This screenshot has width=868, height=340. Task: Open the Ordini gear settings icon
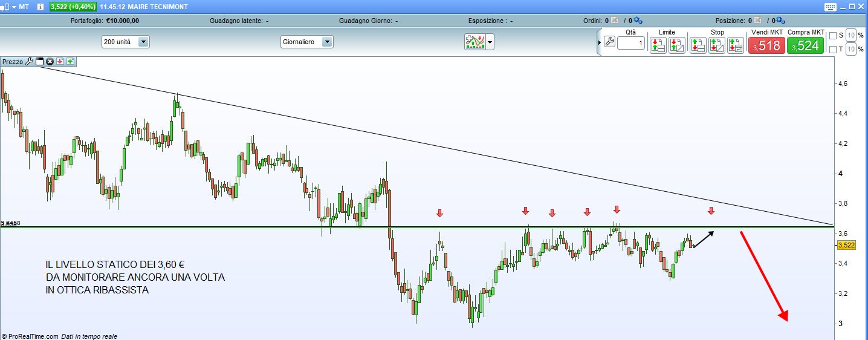pos(638,21)
